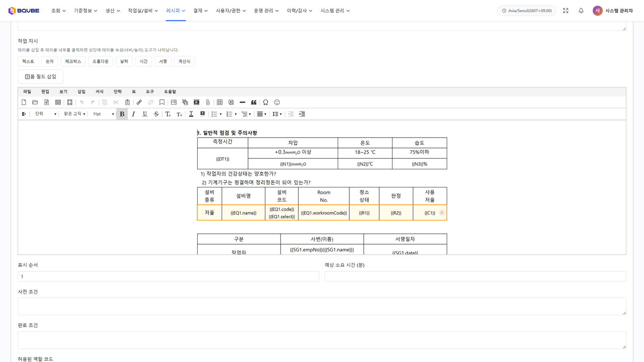Toggle italic formatting

tap(133, 114)
